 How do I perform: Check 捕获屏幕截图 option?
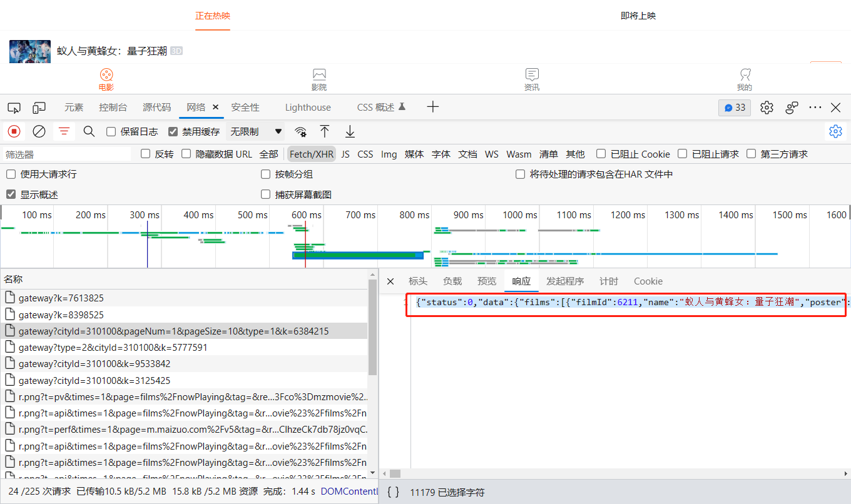coord(266,194)
